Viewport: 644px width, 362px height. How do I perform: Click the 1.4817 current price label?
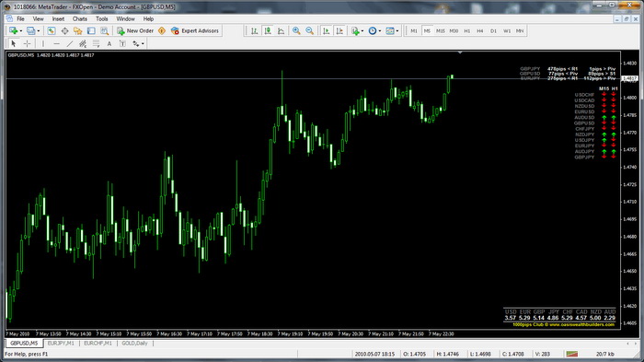(x=629, y=78)
